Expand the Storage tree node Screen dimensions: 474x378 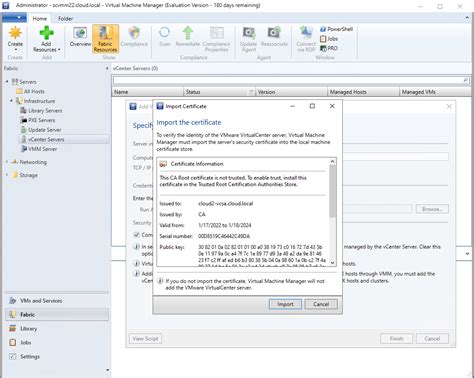[7, 175]
